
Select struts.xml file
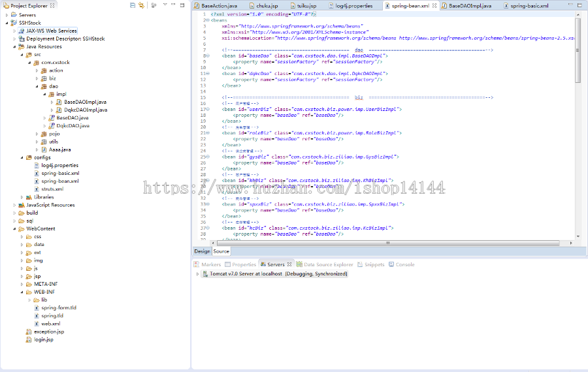click(52, 189)
